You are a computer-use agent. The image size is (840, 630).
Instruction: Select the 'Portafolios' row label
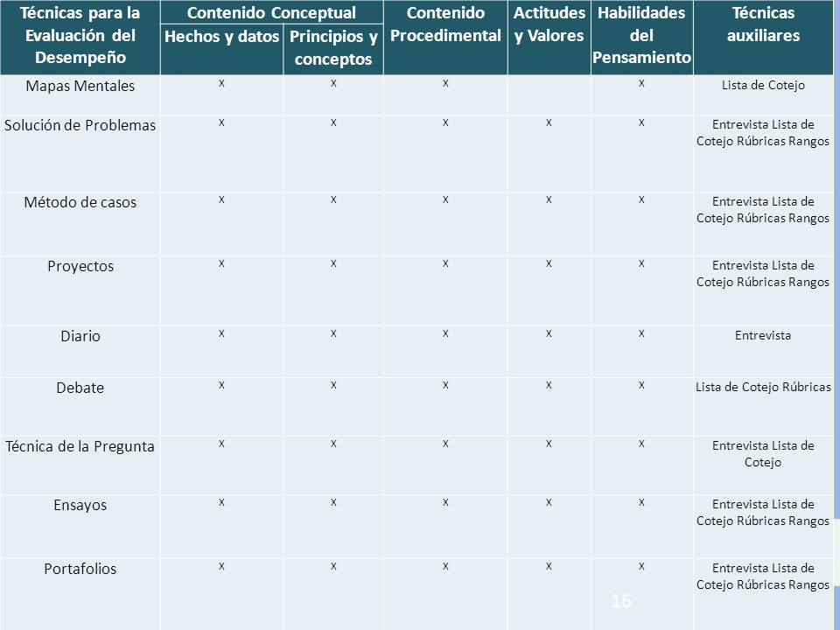80,569
